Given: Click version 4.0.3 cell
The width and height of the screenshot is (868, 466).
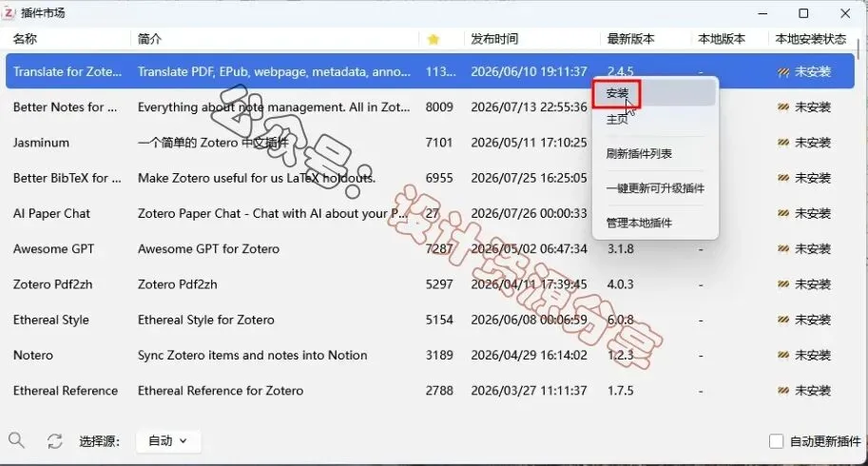Looking at the screenshot, I should pyautogui.click(x=620, y=284).
